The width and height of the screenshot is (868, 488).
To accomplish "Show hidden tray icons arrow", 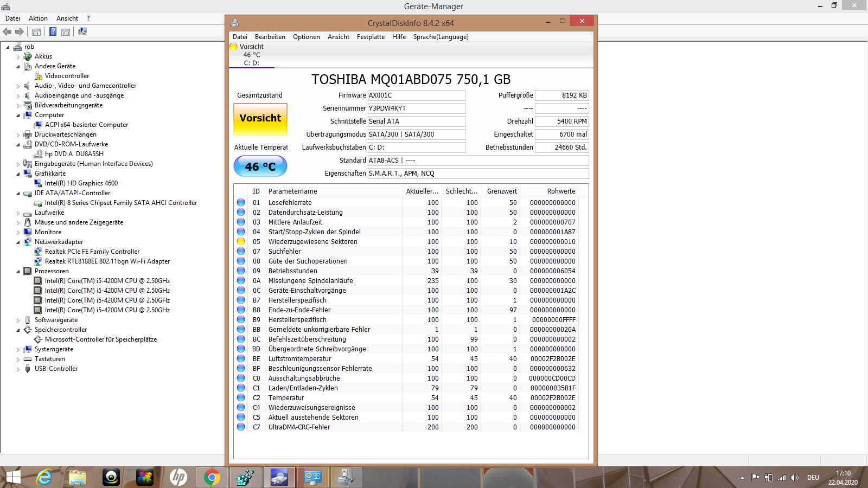I will [742, 478].
